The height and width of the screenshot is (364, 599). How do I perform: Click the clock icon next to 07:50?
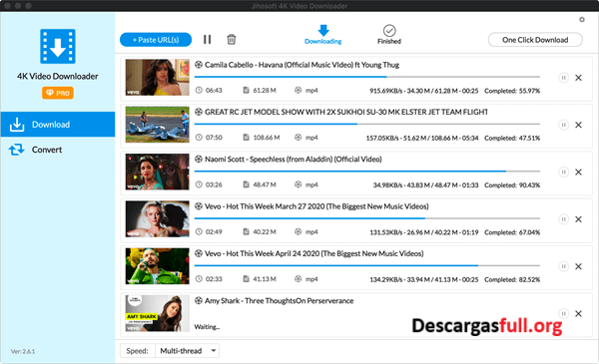tap(199, 138)
